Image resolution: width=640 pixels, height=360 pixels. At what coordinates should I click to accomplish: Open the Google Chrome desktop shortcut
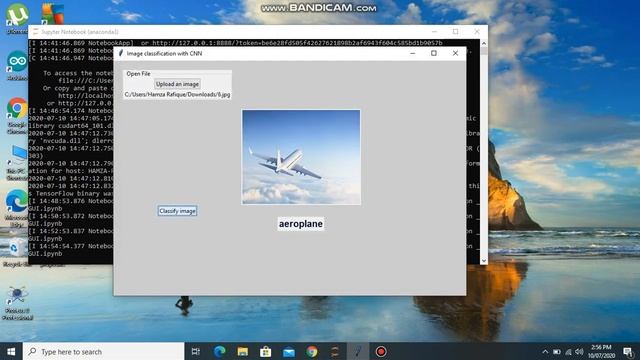tap(17, 116)
